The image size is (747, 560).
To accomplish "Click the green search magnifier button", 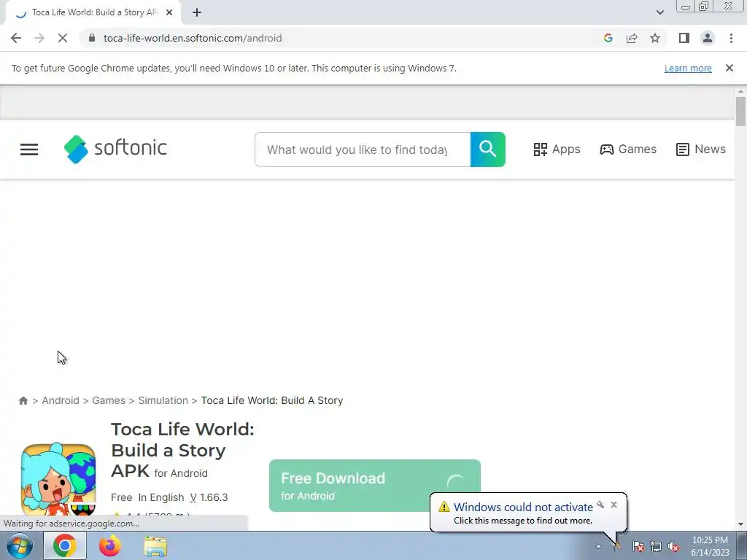I will coord(488,149).
